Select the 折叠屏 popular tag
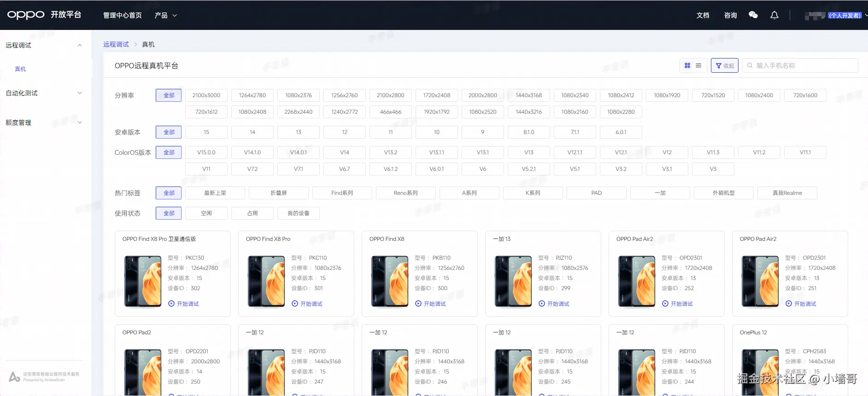The height and width of the screenshot is (396, 868). point(279,193)
